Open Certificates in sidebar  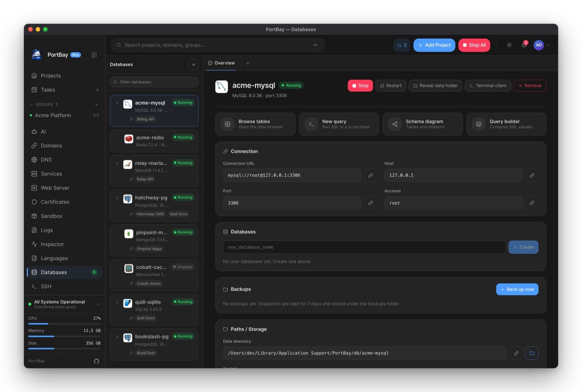click(x=64, y=202)
